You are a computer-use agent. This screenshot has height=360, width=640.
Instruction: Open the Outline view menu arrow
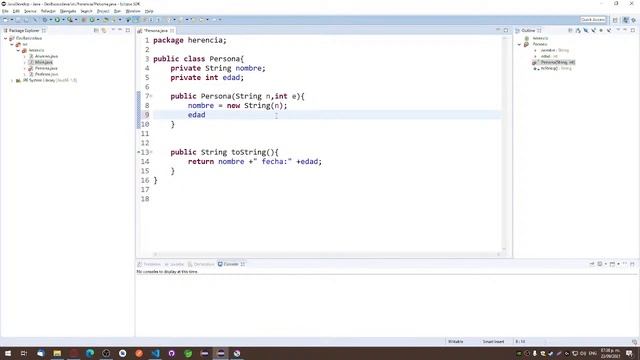pos(618,30)
